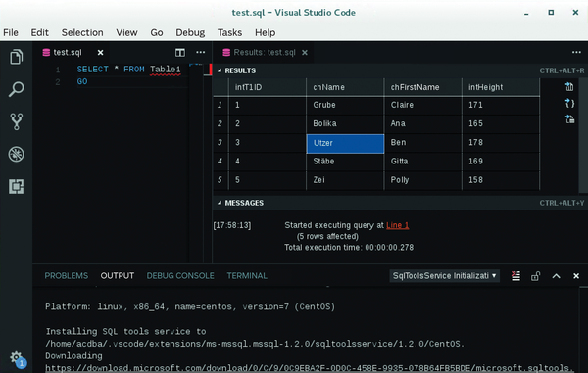Screen dimensions: 588x373
Task: Follow the Line 1 link in messages
Action: point(398,225)
